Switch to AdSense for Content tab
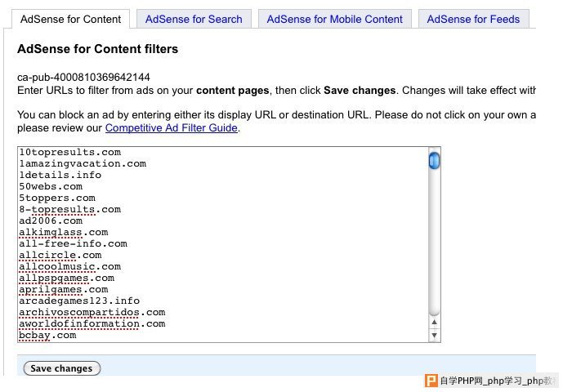 (70, 19)
